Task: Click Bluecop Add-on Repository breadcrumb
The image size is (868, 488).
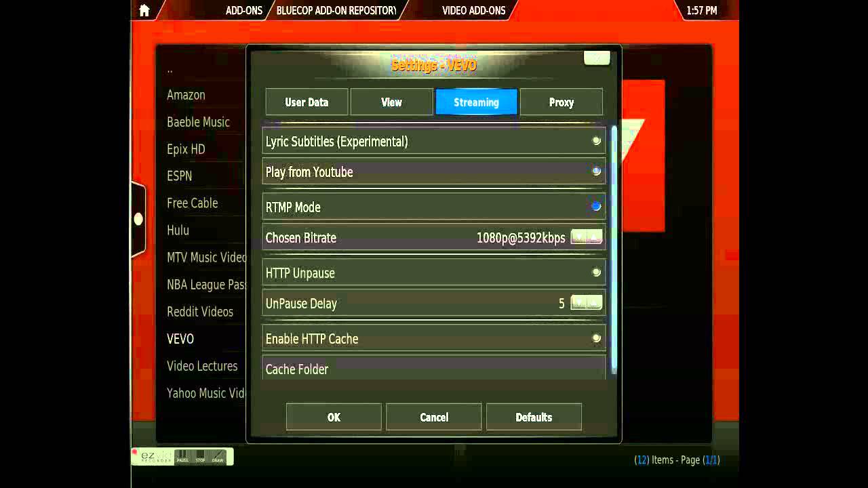Action: tap(336, 10)
